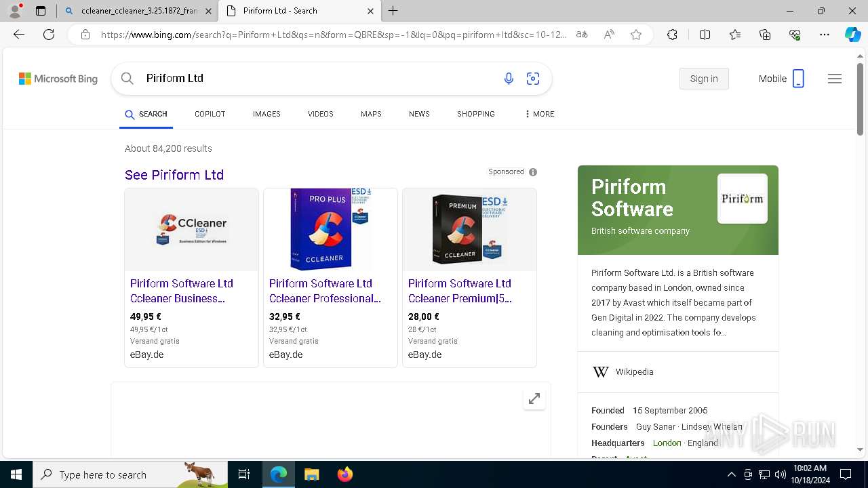Image resolution: width=868 pixels, height=488 pixels.
Task: Open Wikipedia link in knowledge panel
Action: (x=634, y=372)
